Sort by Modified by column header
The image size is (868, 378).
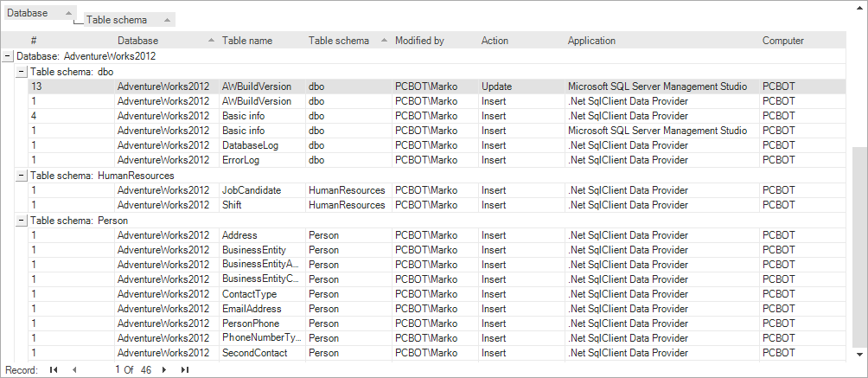tap(419, 41)
